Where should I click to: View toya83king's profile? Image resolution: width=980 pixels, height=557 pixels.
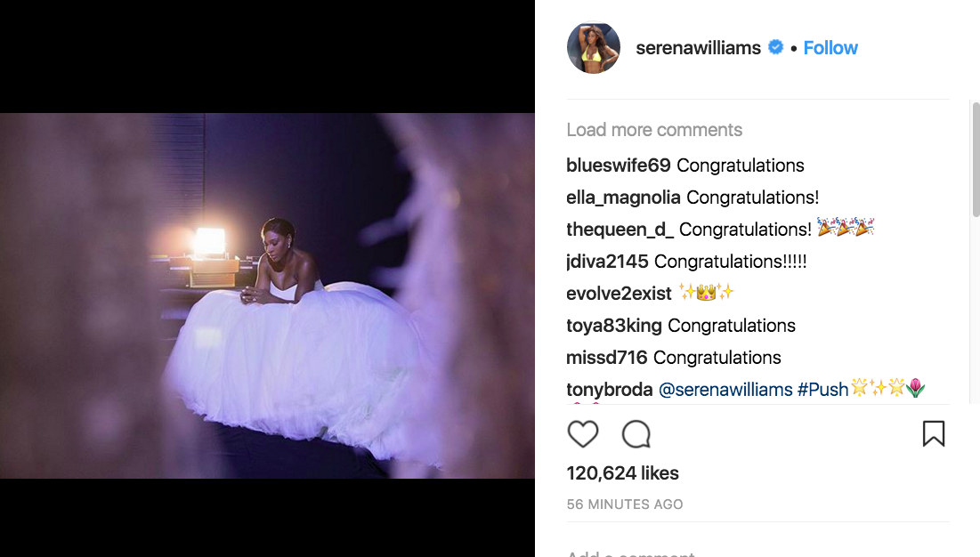(613, 326)
